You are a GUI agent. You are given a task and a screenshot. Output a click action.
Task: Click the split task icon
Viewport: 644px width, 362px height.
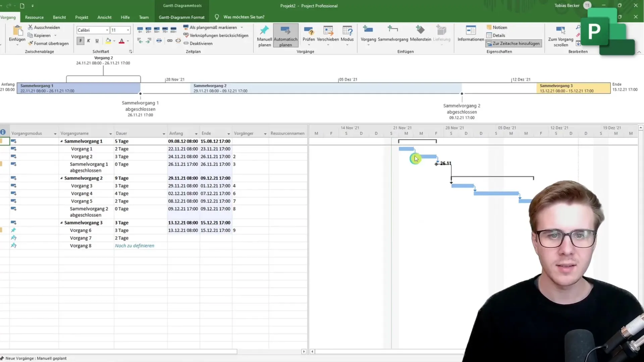coord(159,41)
